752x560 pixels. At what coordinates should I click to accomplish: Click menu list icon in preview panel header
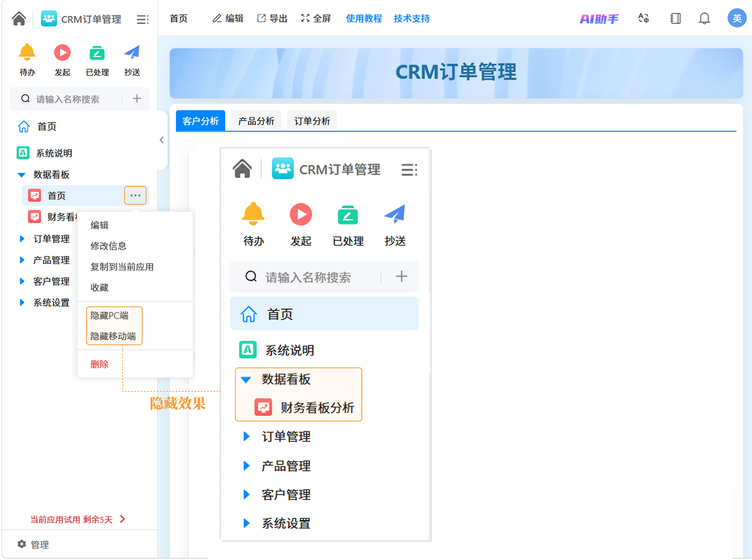(409, 169)
